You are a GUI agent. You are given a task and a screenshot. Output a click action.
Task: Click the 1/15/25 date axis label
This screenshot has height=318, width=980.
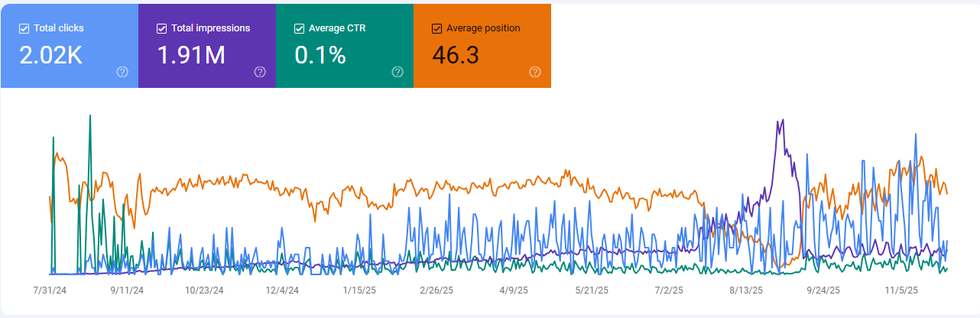(x=360, y=290)
